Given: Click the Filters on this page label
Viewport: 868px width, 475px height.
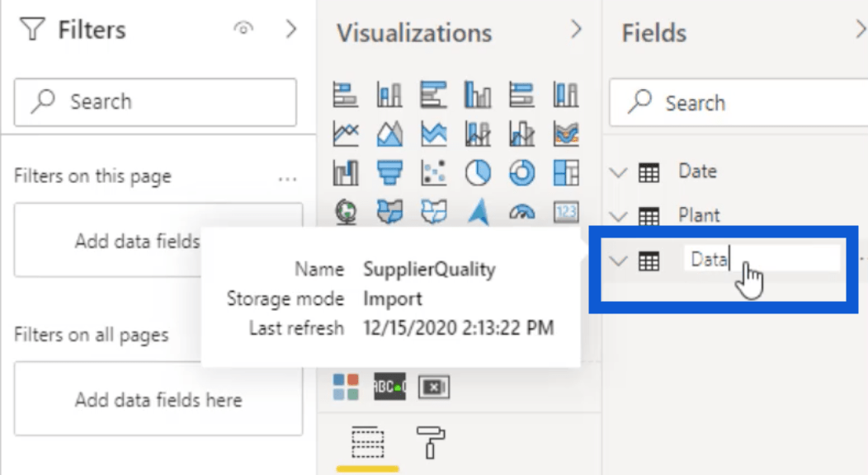Looking at the screenshot, I should [x=92, y=176].
